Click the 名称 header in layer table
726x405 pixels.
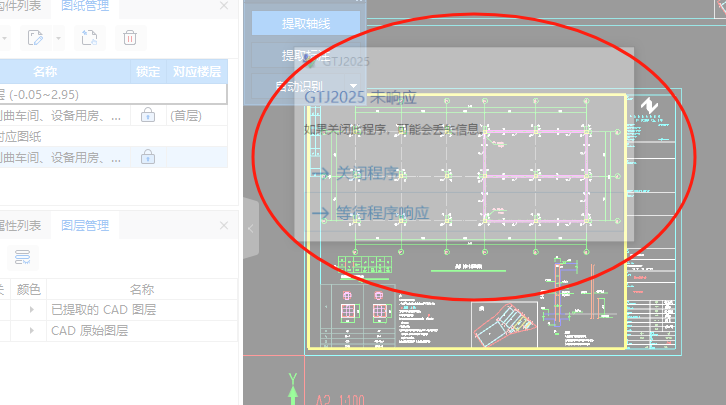[142, 289]
